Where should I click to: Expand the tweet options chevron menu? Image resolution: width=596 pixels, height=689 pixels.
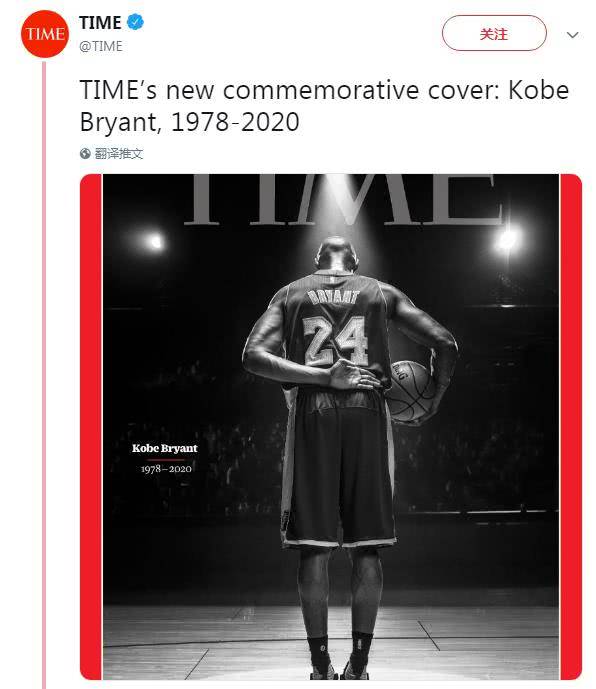pyautogui.click(x=572, y=35)
